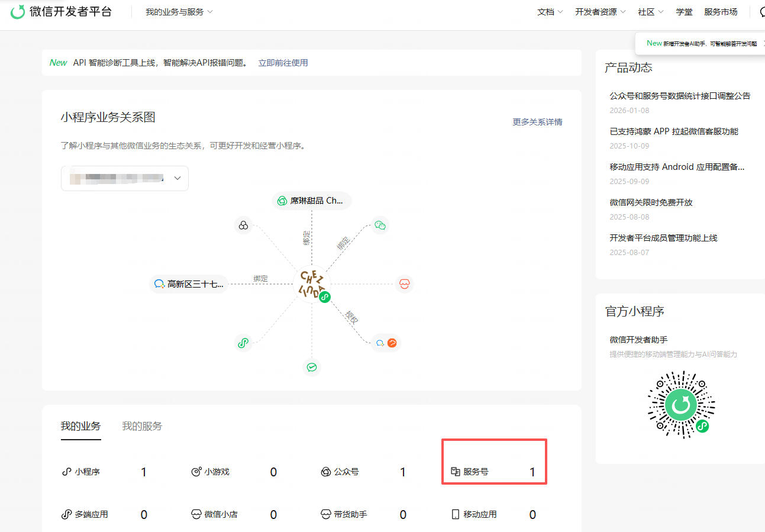The width and height of the screenshot is (765, 532).
Task: Click the 小游戏 icon in 我的业务
Action: 196,472
